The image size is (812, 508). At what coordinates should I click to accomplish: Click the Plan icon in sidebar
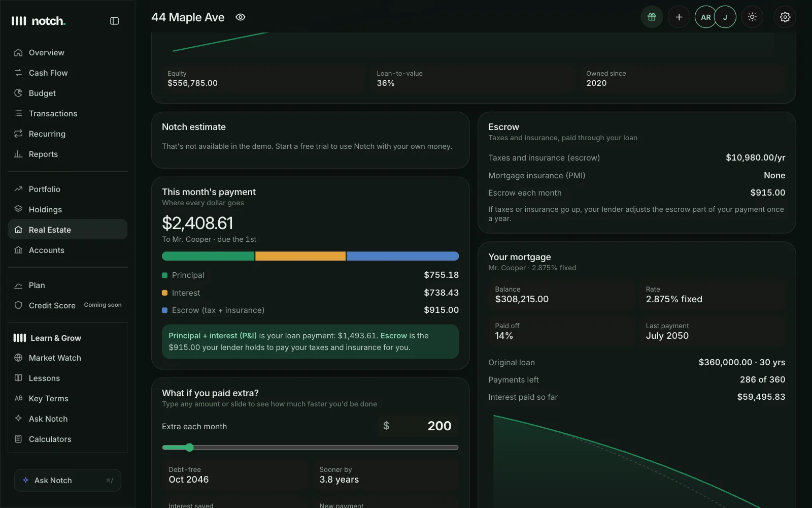tap(18, 285)
